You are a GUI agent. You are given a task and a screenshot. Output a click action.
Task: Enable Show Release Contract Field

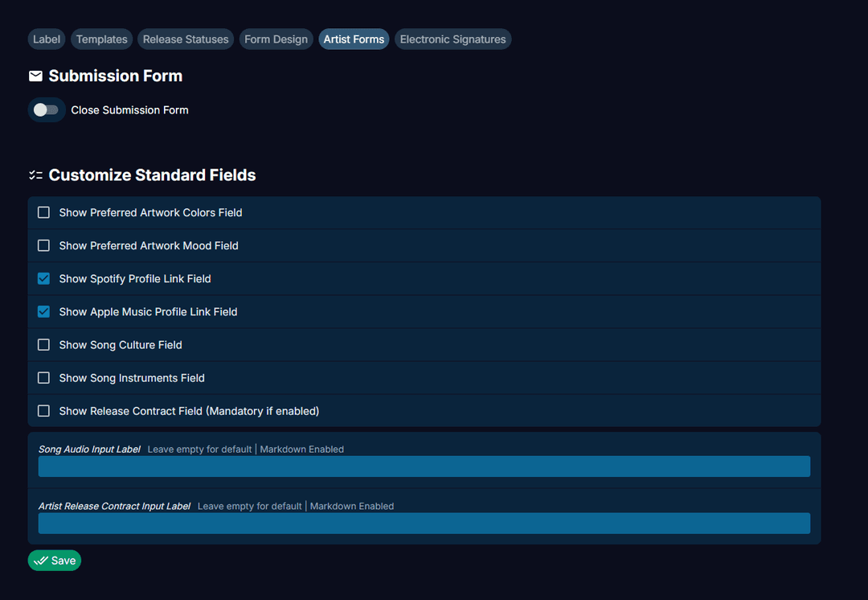43,410
